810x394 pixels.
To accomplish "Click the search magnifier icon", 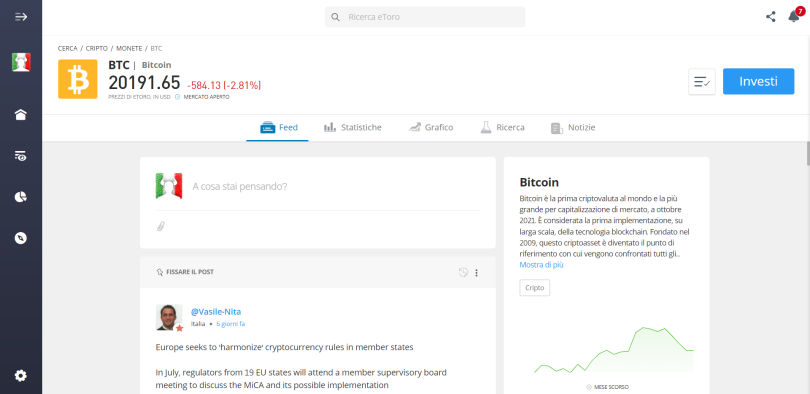I will pyautogui.click(x=335, y=17).
